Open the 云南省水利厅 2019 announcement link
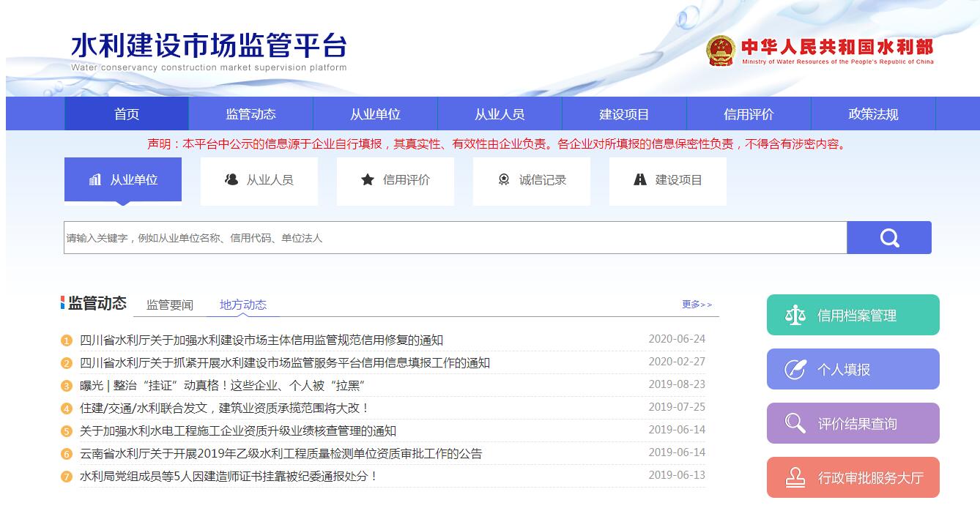Screen dimensions: 980x522 pos(281,454)
